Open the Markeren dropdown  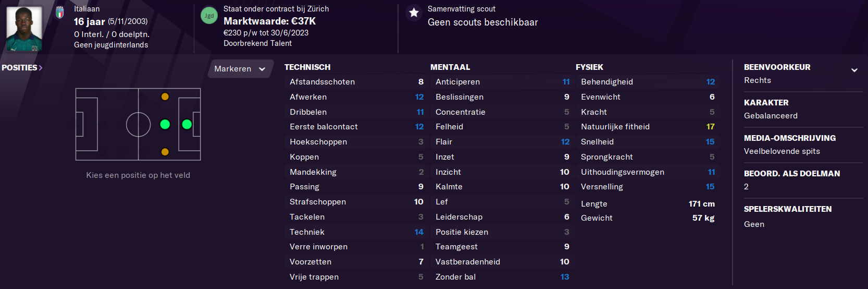coord(240,69)
